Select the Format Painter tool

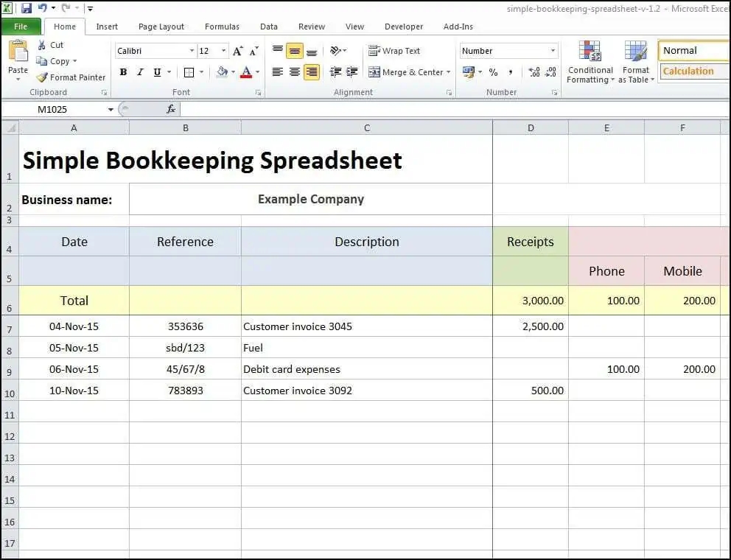71,77
